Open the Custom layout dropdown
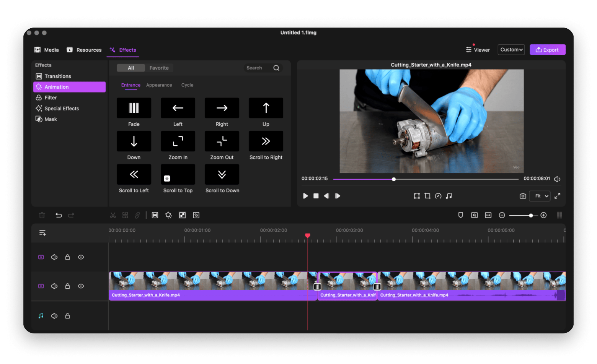Screen dimensions: 597x364 pyautogui.click(x=511, y=50)
